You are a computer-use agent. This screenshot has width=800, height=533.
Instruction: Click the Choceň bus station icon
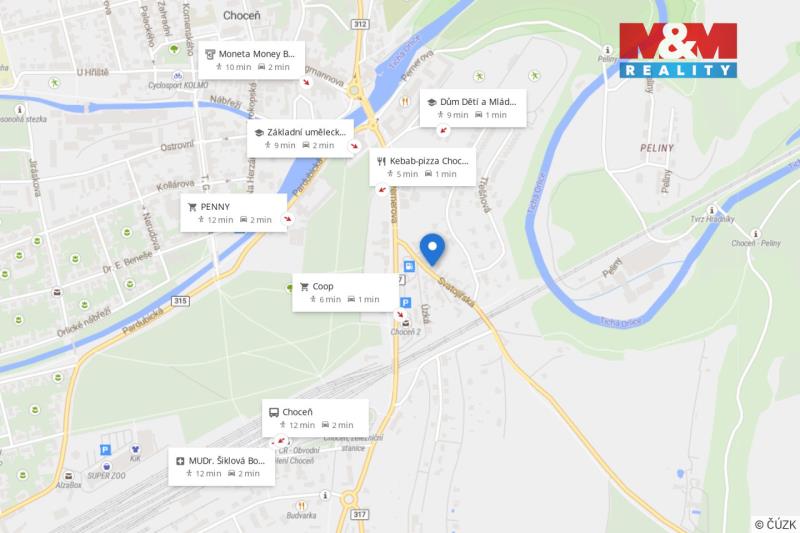(274, 412)
